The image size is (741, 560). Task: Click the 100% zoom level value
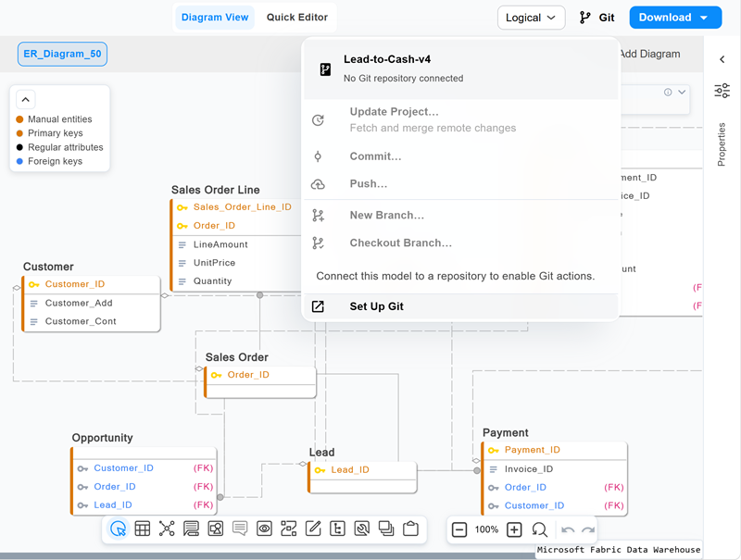click(487, 529)
